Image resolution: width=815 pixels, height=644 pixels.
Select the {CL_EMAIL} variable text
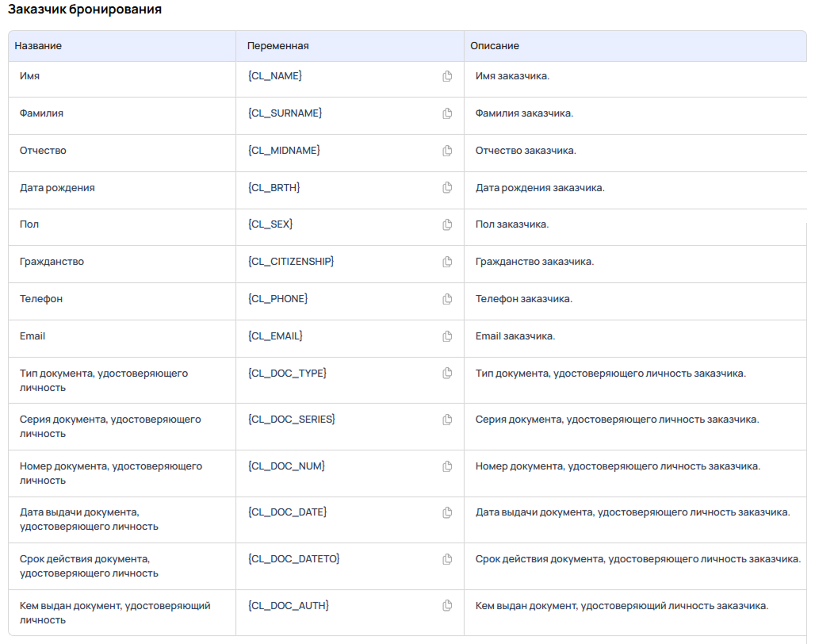[x=275, y=336]
